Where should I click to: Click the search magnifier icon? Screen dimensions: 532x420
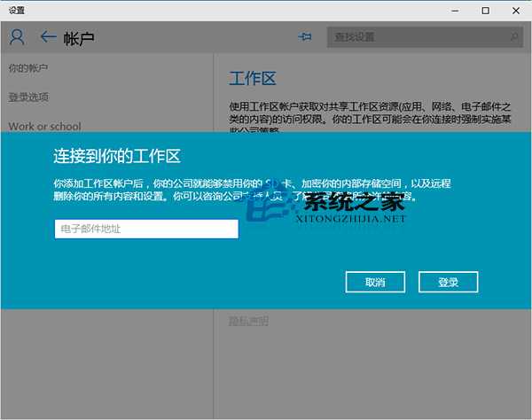pyautogui.click(x=514, y=36)
